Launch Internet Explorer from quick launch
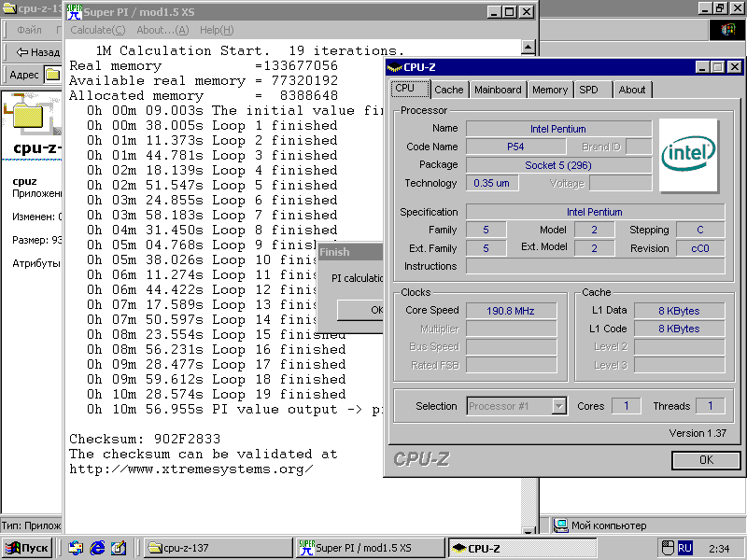This screenshot has height=560, width=747. [x=97, y=548]
